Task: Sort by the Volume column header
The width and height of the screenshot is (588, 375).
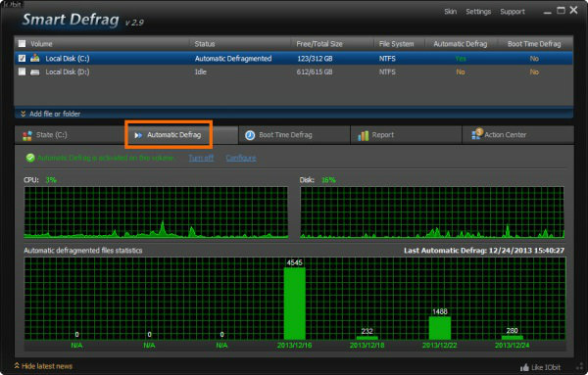Action: pos(41,44)
